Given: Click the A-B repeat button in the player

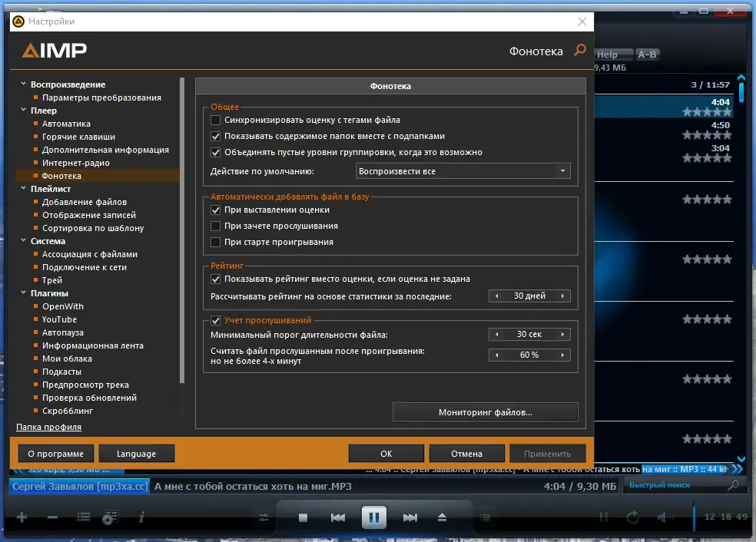Looking at the screenshot, I should [x=647, y=55].
